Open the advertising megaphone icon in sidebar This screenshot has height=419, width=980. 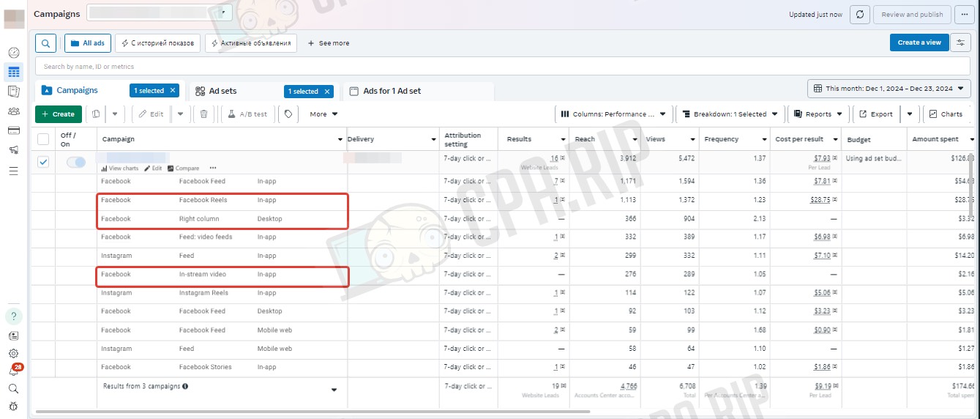click(x=13, y=150)
